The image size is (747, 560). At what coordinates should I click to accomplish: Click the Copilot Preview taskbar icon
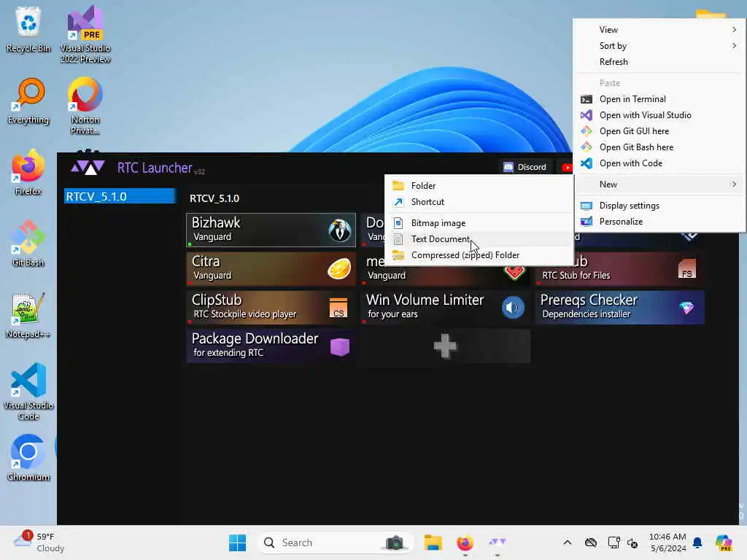pos(724,542)
